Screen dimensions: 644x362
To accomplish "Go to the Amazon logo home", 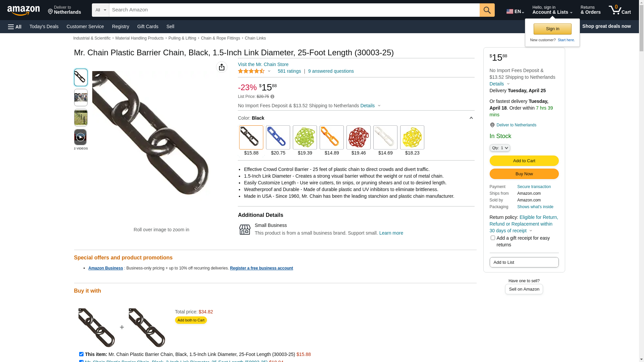I will (23, 10).
